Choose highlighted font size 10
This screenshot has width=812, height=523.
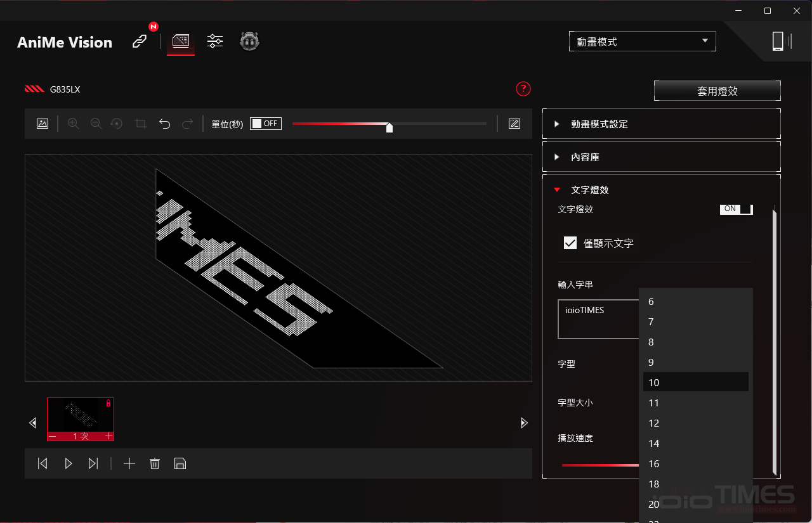click(696, 382)
